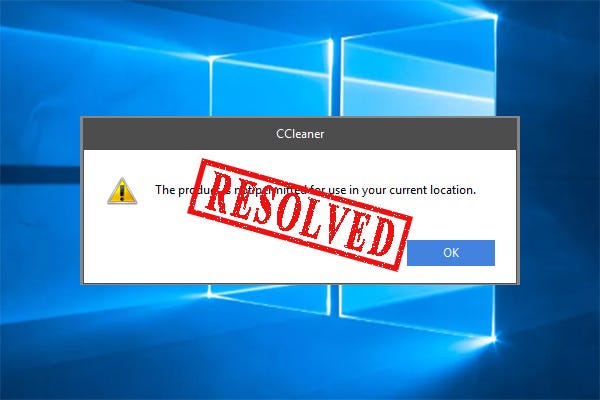Image resolution: width=600 pixels, height=400 pixels.
Task: Click the center of the RESOLVED stamp
Action: coord(300,214)
